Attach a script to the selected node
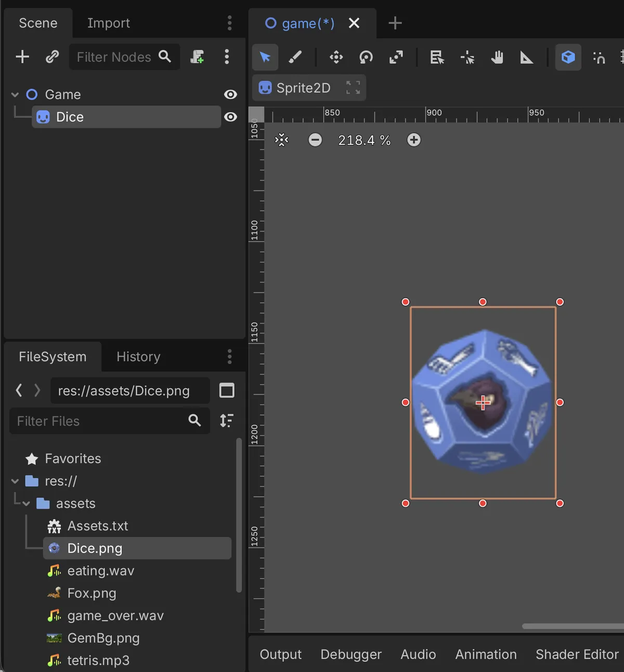The image size is (624, 672). [197, 57]
